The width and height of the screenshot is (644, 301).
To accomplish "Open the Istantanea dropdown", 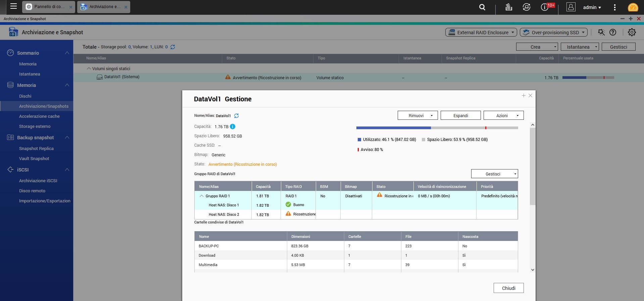I will (580, 47).
